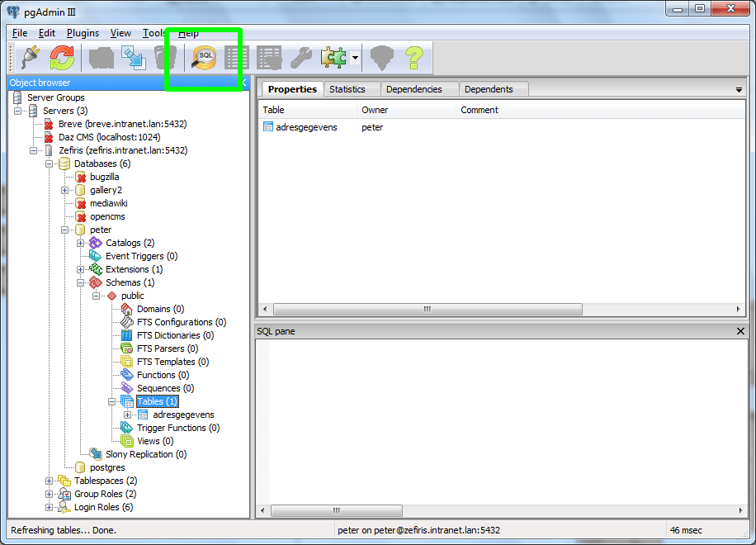Expand the Extensions (1) node
This screenshot has height=545, width=756.
[x=81, y=269]
